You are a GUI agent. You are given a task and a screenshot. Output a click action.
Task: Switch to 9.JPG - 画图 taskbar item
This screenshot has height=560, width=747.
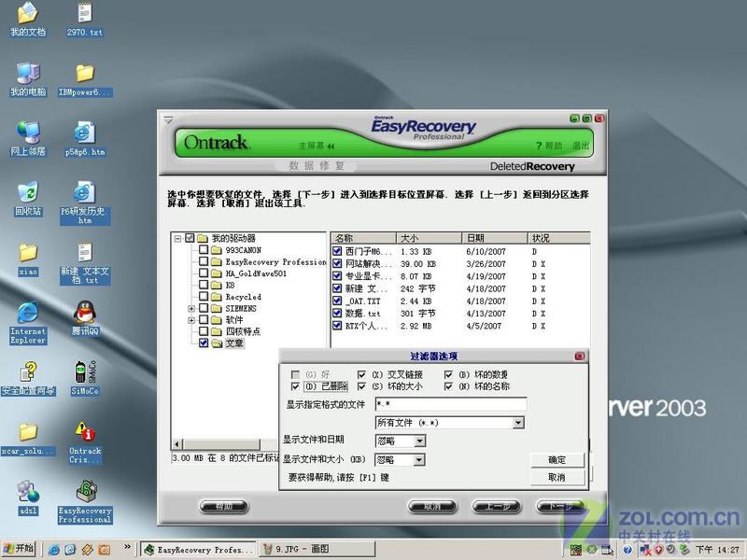[317, 550]
